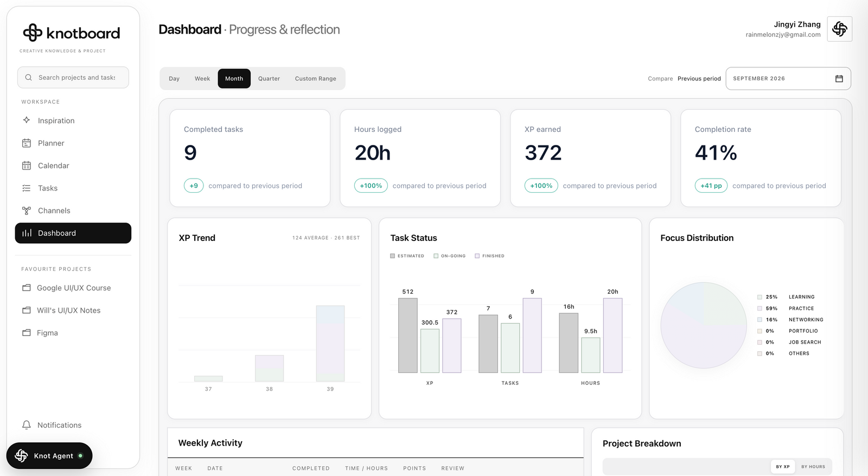Click the Hours logged card
868x476 pixels.
point(420,158)
